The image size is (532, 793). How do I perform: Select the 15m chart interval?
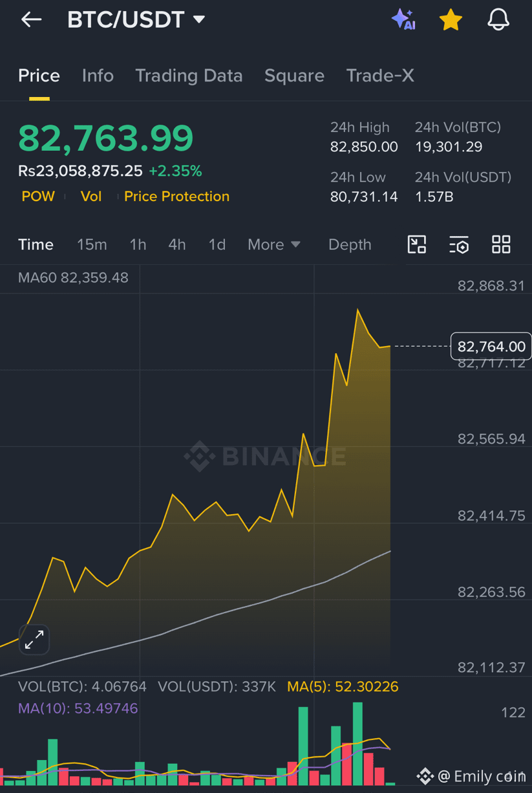[x=92, y=244]
